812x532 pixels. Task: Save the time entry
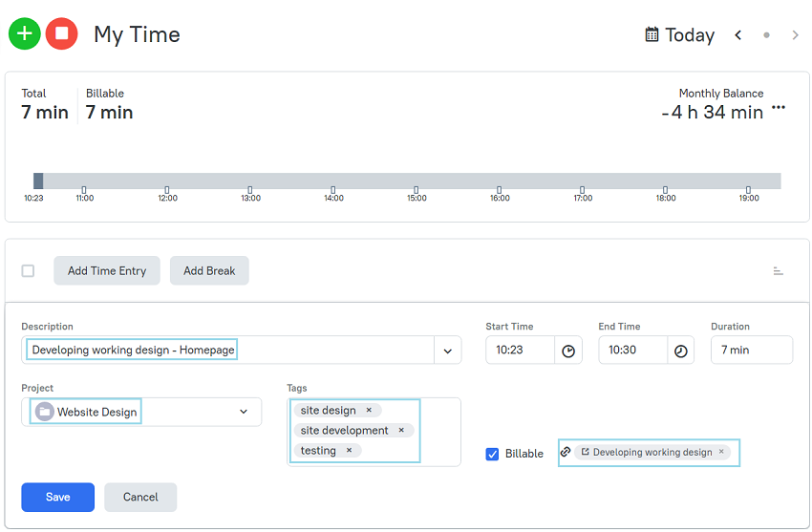click(58, 498)
